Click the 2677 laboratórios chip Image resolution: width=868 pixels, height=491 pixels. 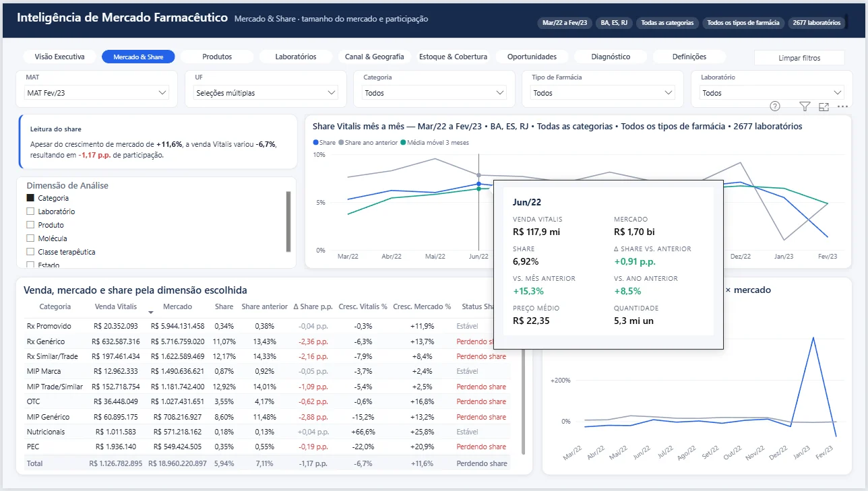pyautogui.click(x=817, y=23)
